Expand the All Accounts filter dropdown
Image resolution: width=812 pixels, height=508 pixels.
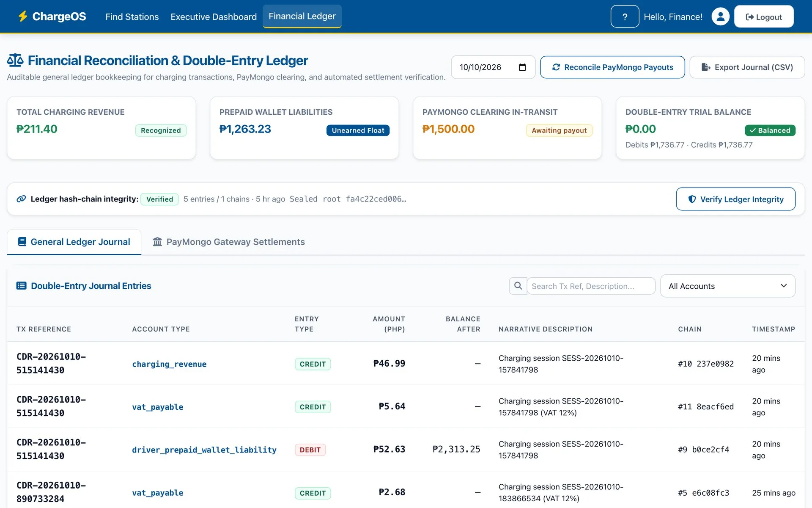(727, 286)
